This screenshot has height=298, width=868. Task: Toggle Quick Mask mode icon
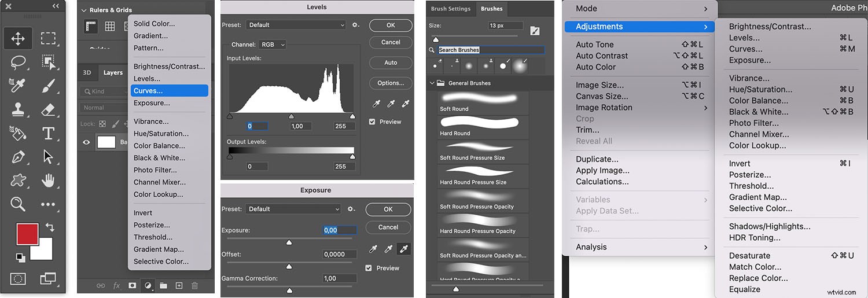pos(18,279)
